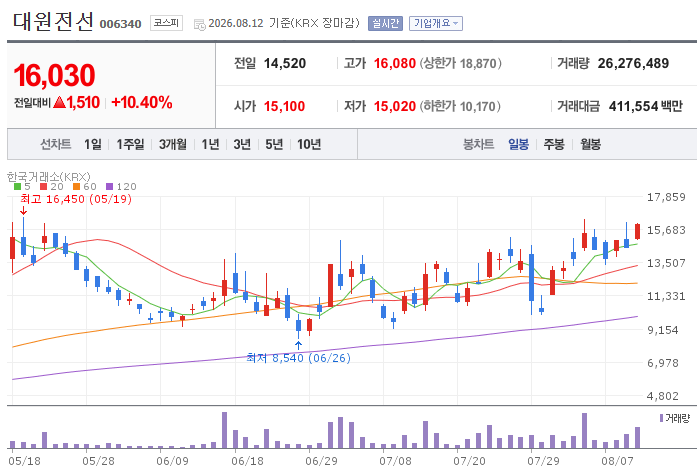Click the 06/18 date axis label
Image resolution: width=697 pixels, height=471 pixels.
pyautogui.click(x=247, y=461)
